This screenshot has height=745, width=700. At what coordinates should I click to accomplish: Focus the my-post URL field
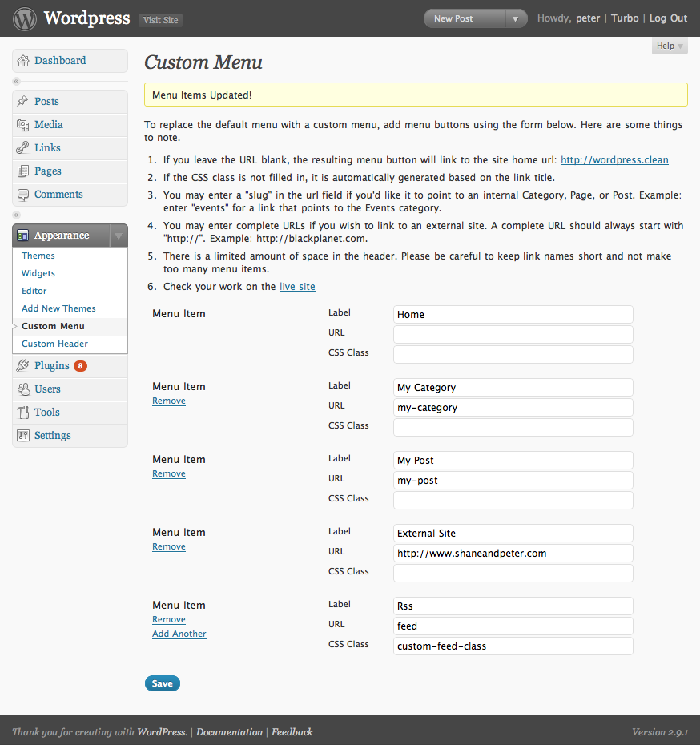pos(513,481)
